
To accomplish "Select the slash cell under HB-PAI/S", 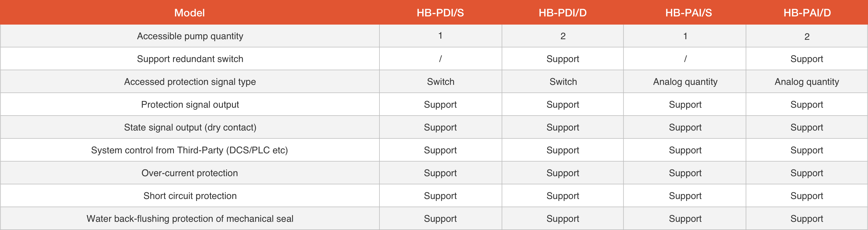I will [685, 59].
